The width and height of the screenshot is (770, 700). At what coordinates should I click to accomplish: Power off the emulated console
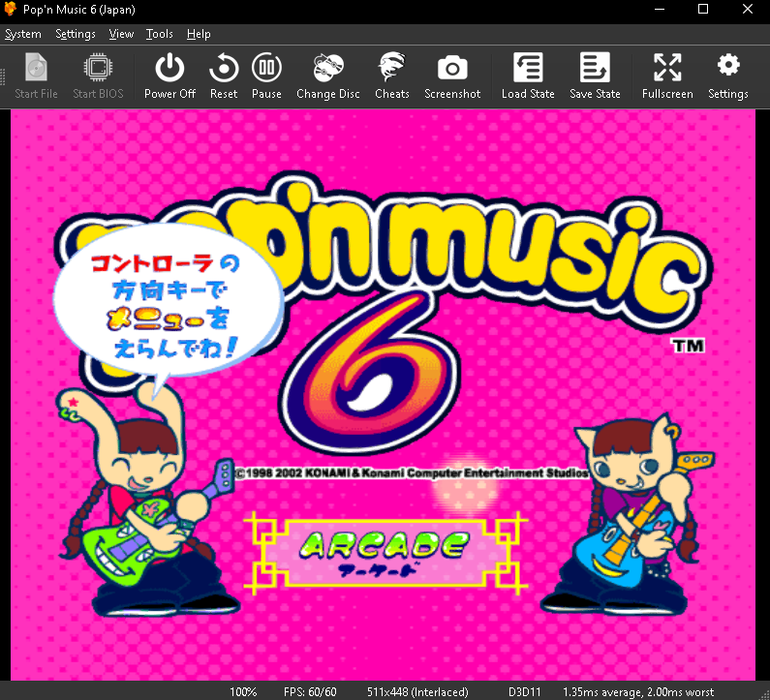[169, 76]
